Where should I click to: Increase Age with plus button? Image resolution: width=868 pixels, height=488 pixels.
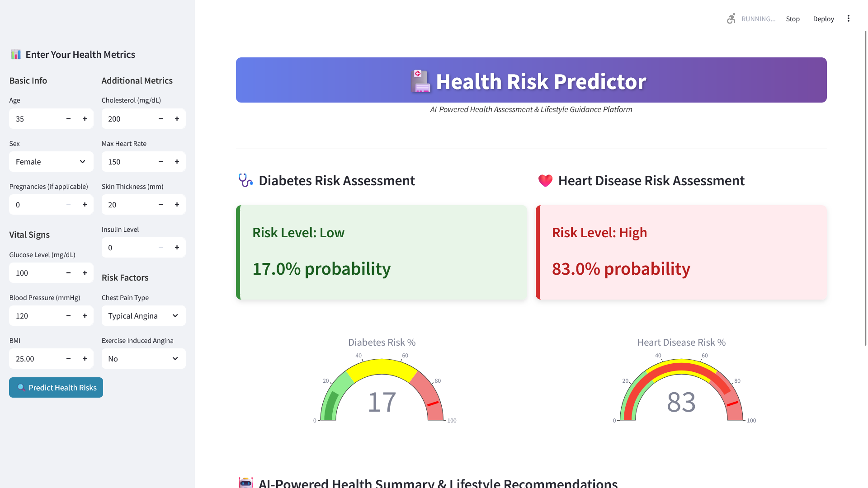[85, 119]
